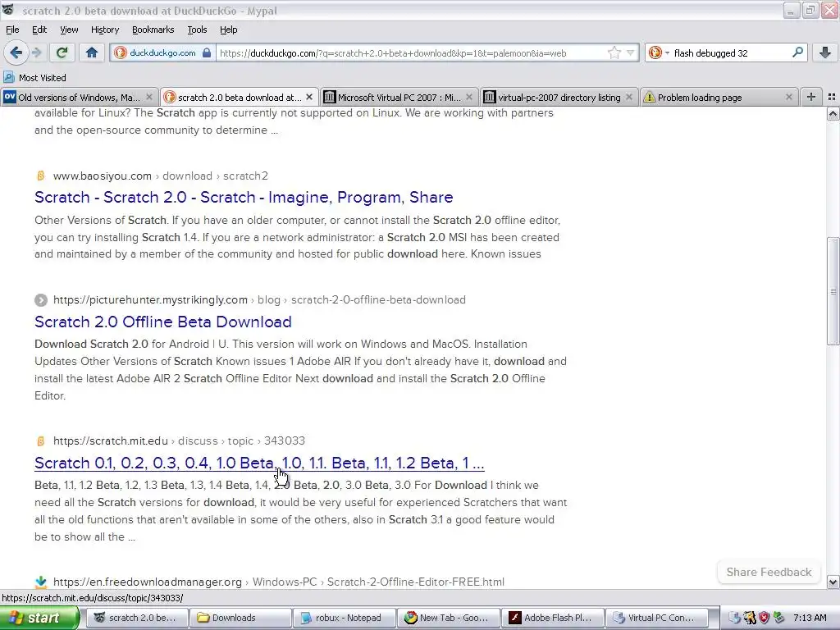Close the scratch 2.0 beta download tab
Screen dimensions: 840x630
[309, 97]
